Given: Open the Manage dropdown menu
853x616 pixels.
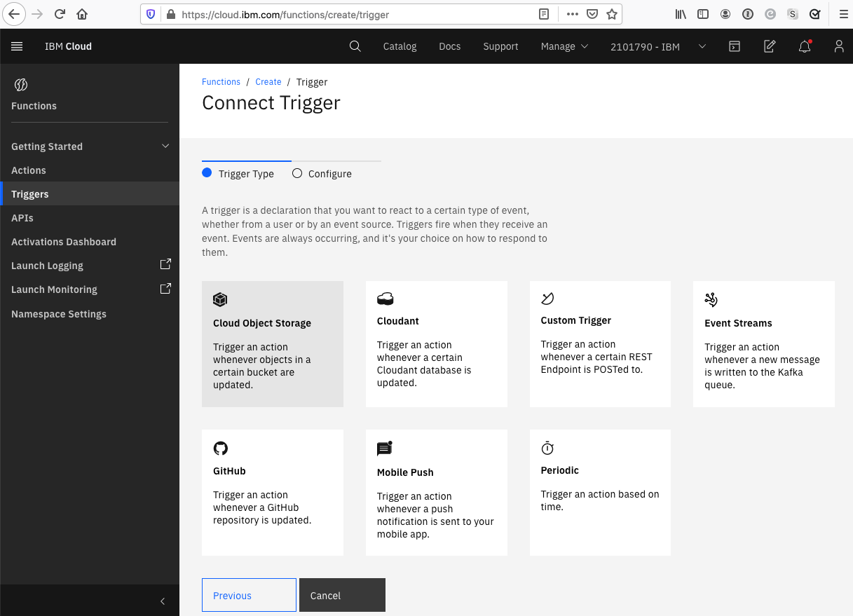Looking at the screenshot, I should [564, 46].
